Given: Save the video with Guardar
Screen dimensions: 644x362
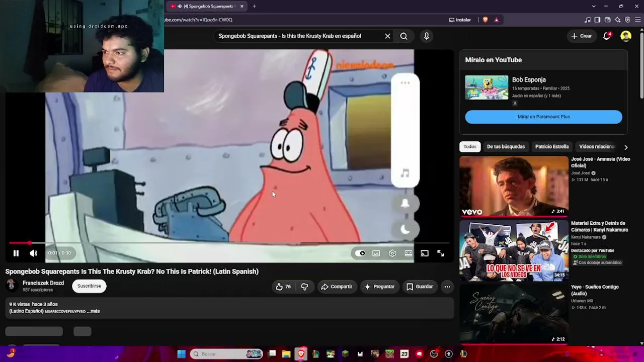Looking at the screenshot, I should [x=420, y=287].
